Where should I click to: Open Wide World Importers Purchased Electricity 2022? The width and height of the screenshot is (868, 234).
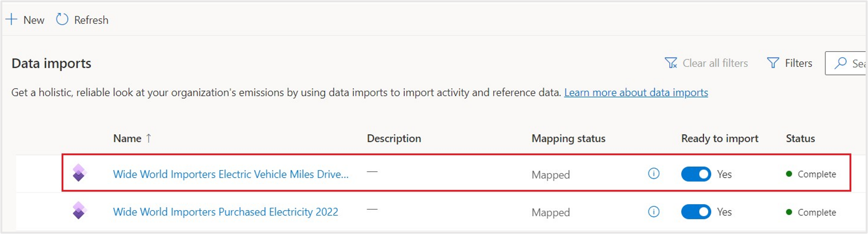click(225, 212)
